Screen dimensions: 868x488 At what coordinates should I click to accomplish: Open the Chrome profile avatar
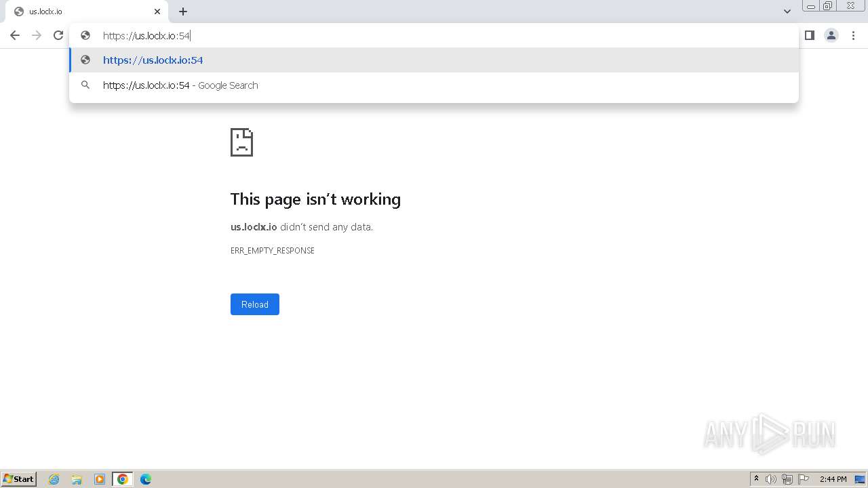click(x=831, y=35)
